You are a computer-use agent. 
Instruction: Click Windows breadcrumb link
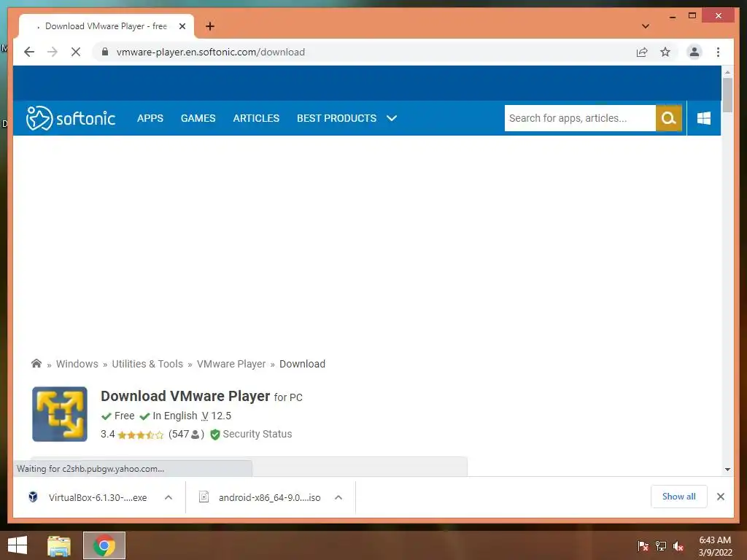click(x=77, y=364)
